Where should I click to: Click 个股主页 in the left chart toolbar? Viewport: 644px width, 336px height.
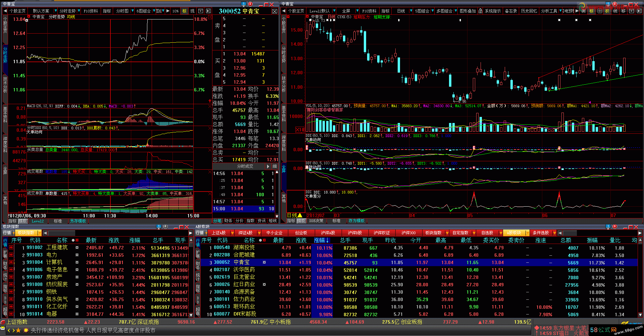(17, 11)
